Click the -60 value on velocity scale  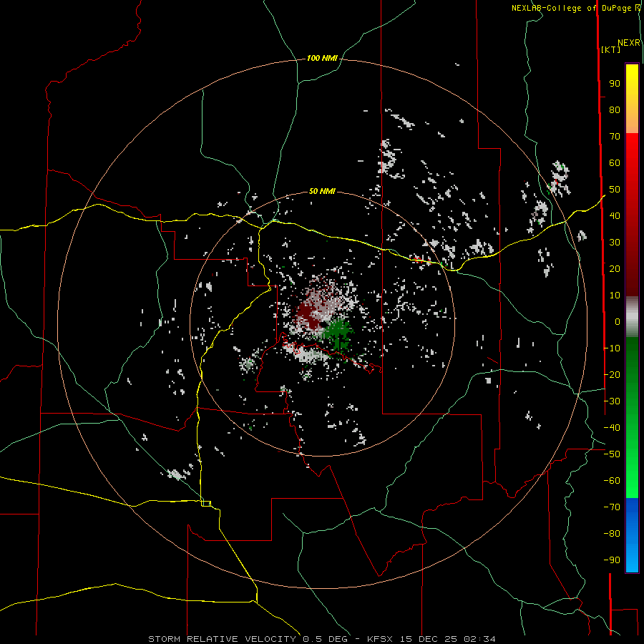(612, 481)
